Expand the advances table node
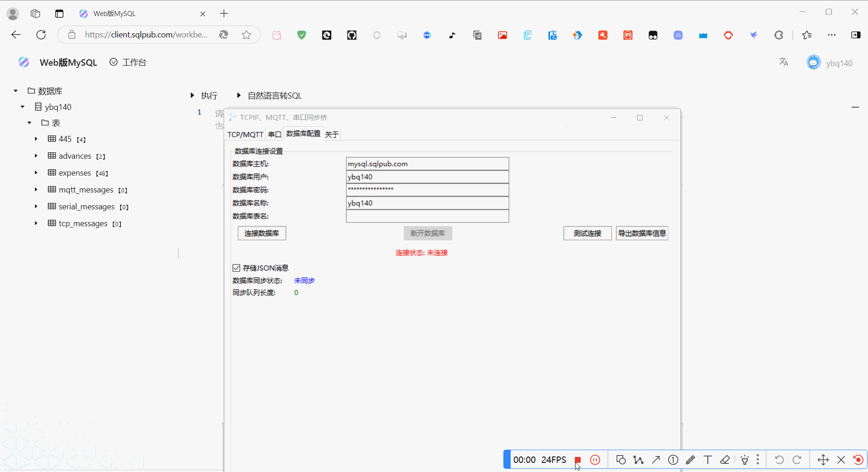The width and height of the screenshot is (868, 472). click(36, 156)
